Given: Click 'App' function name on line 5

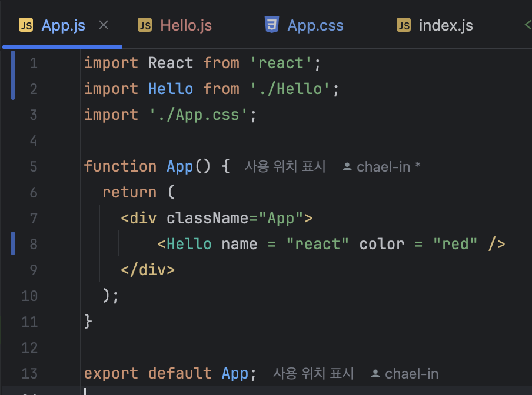Looking at the screenshot, I should [x=180, y=166].
